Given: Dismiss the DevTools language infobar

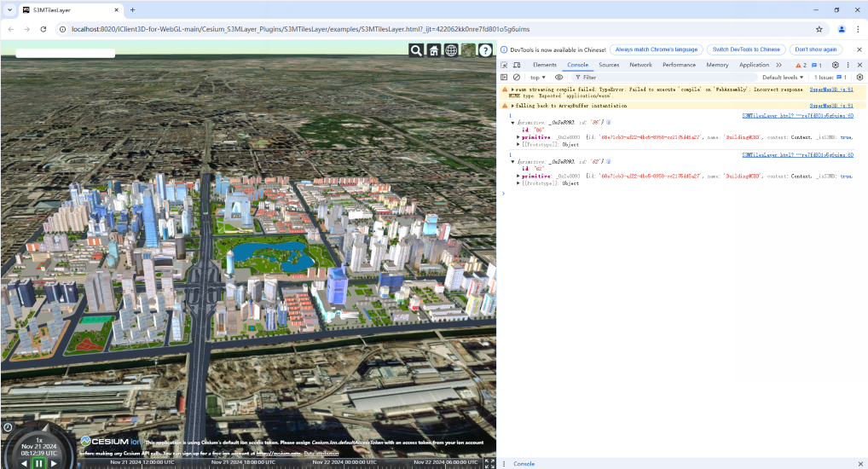Looking at the screenshot, I should tap(859, 49).
